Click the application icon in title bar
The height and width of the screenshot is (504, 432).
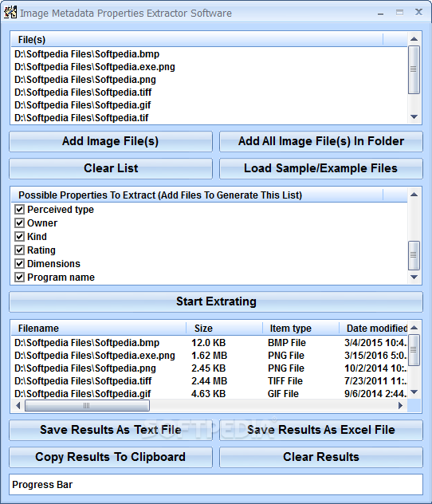click(x=10, y=13)
